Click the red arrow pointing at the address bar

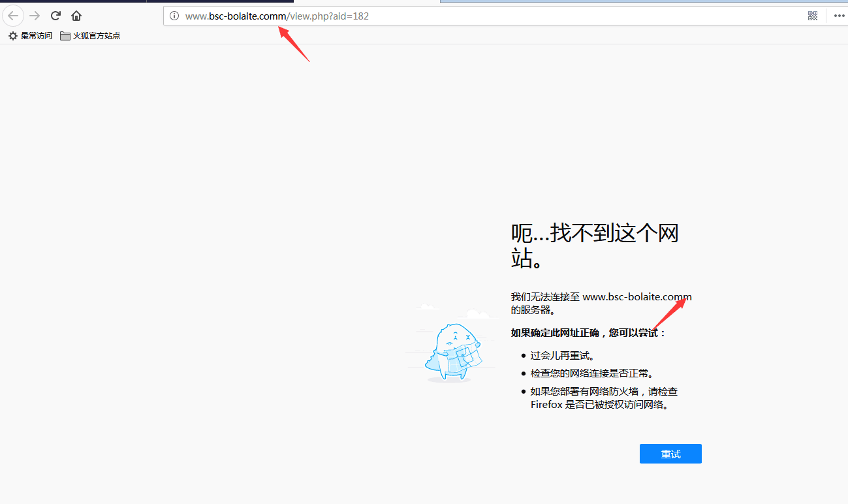294,44
